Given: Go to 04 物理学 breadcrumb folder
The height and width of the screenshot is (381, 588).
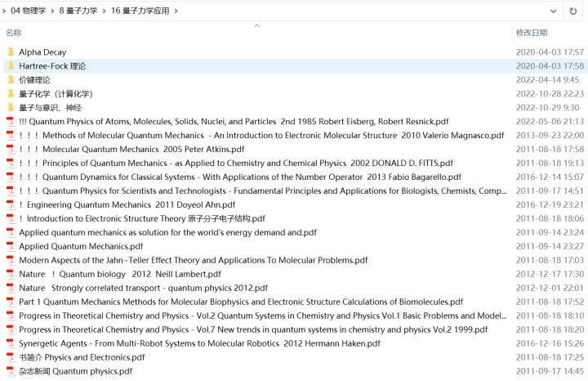Looking at the screenshot, I should click(29, 11).
